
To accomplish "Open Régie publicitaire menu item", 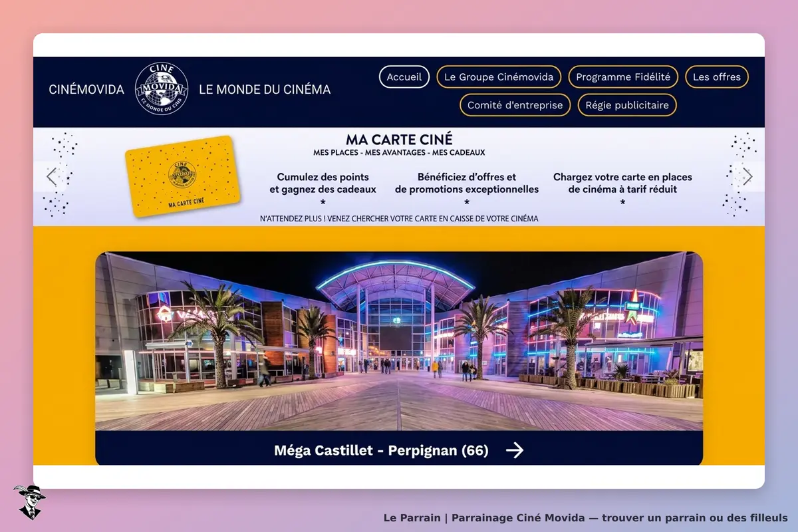I will tap(627, 105).
